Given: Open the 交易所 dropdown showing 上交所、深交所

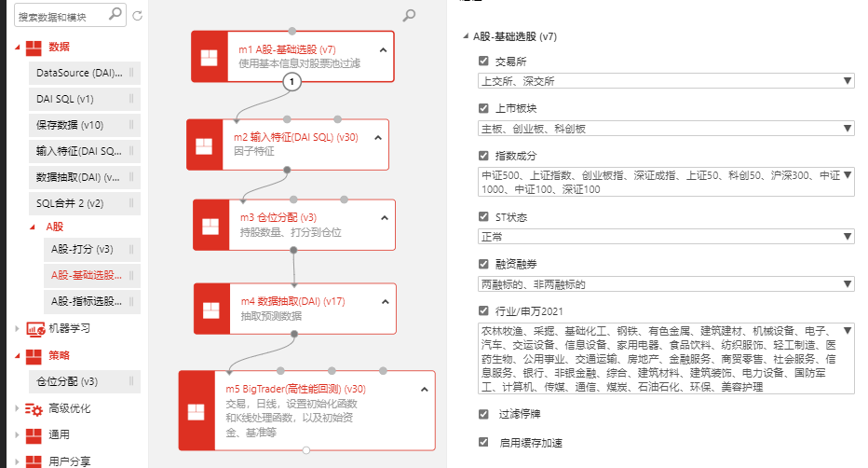Looking at the screenshot, I should 666,81.
